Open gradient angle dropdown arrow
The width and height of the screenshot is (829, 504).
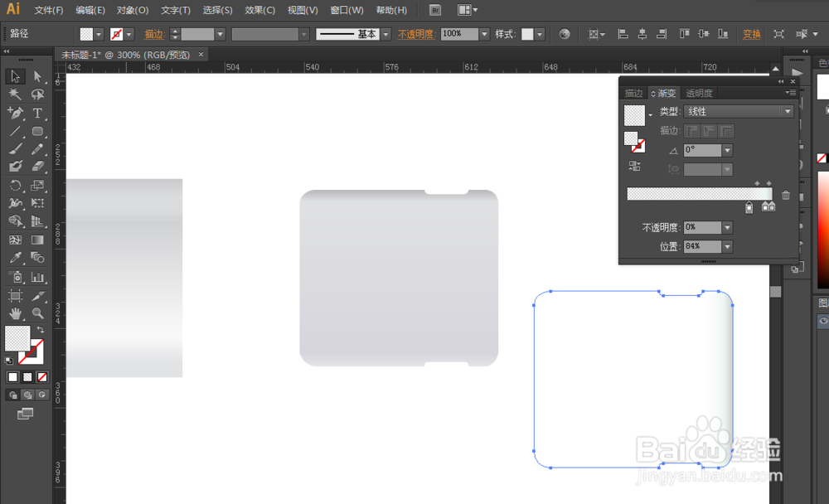coord(728,150)
